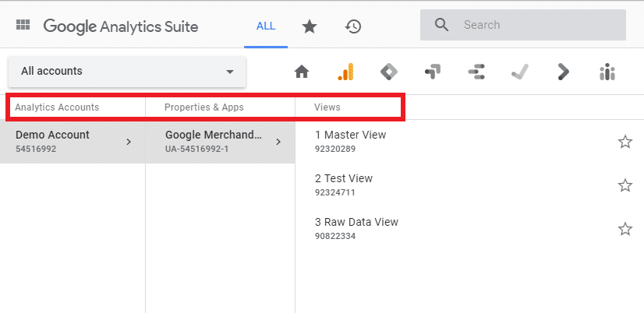Open the Data Studio product icon
644x313 pixels.
point(476,72)
